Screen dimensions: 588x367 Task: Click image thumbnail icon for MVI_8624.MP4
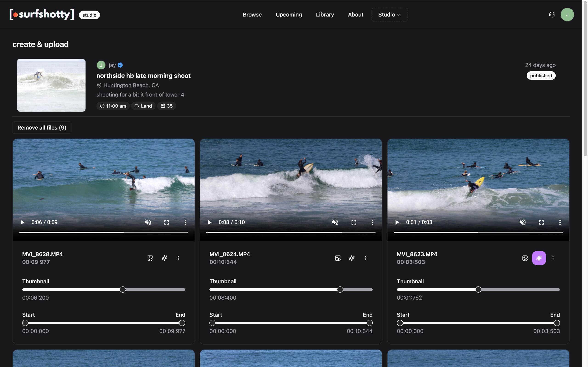click(338, 258)
